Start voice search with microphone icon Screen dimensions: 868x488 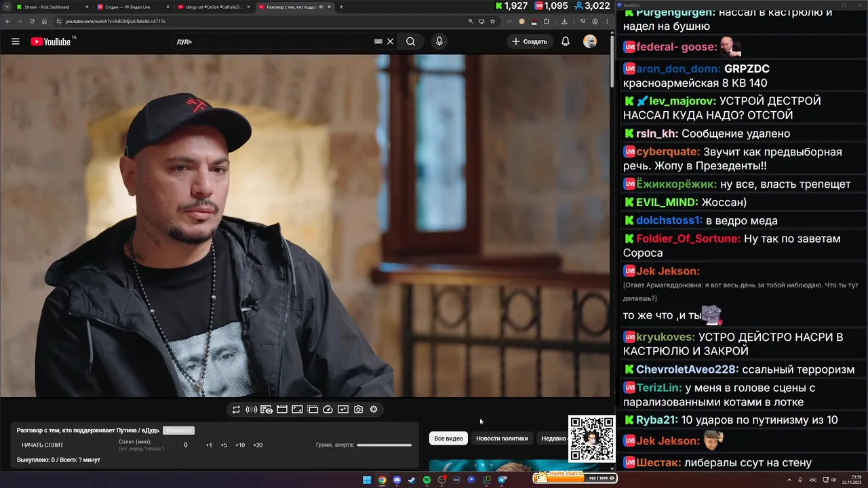click(439, 41)
